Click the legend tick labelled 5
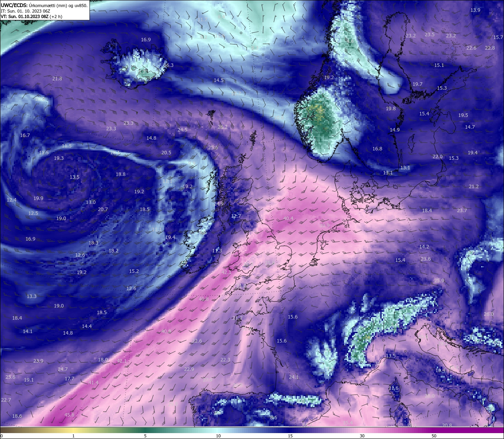The width and height of the screenshot is (504, 439). [x=145, y=436]
